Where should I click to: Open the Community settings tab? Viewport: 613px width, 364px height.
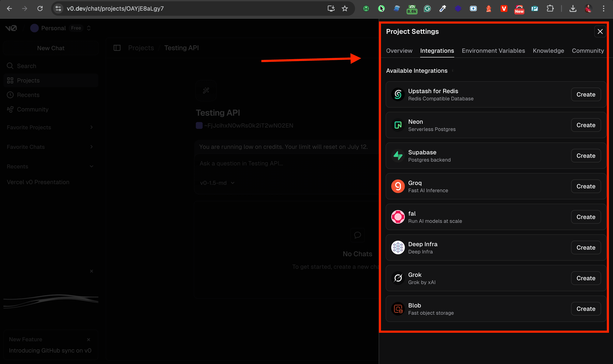[588, 51]
